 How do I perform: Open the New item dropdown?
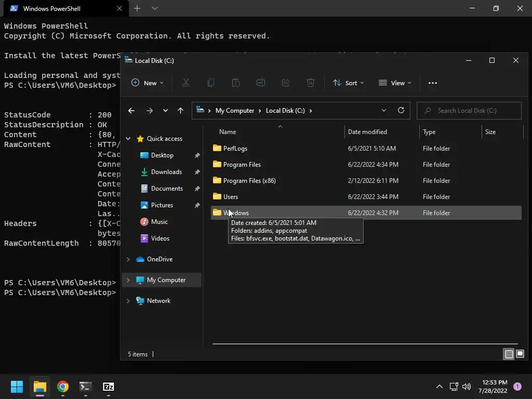pos(148,83)
